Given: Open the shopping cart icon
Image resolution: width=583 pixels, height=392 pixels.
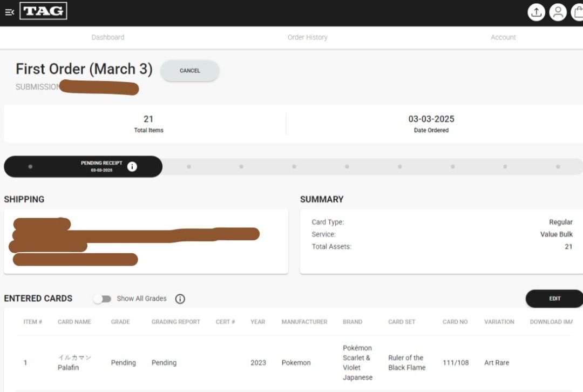Looking at the screenshot, I should [x=578, y=12].
